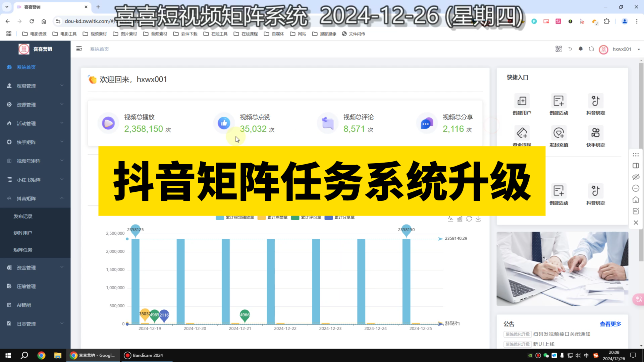Switch chart to bar view icon
The image size is (644, 362).
460,219
